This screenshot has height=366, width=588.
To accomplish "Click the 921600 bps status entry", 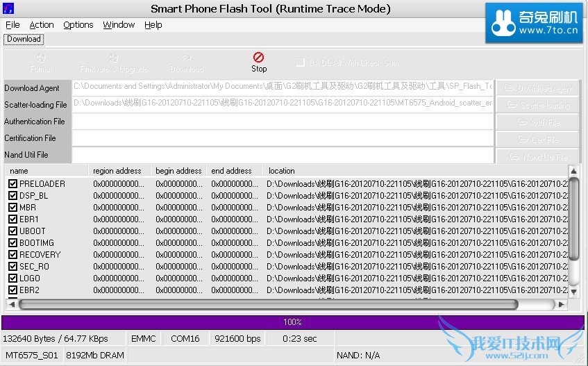I will tap(237, 339).
